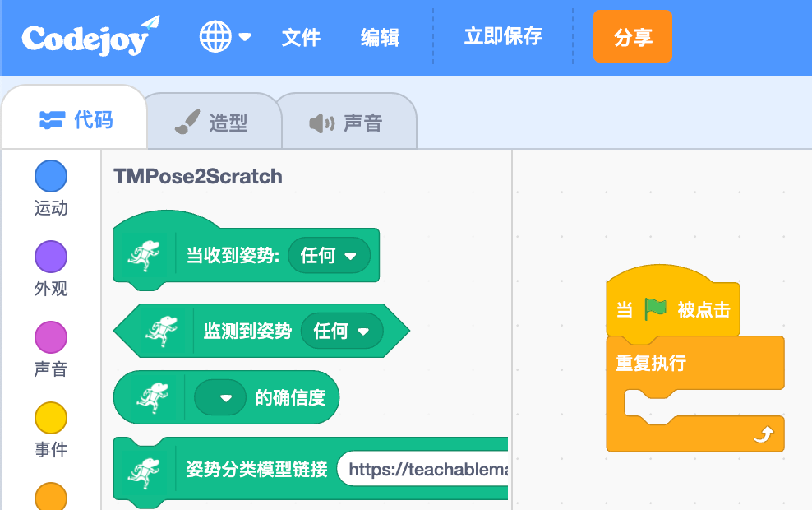
Task: Select the orange control category circle
Action: tap(51, 497)
